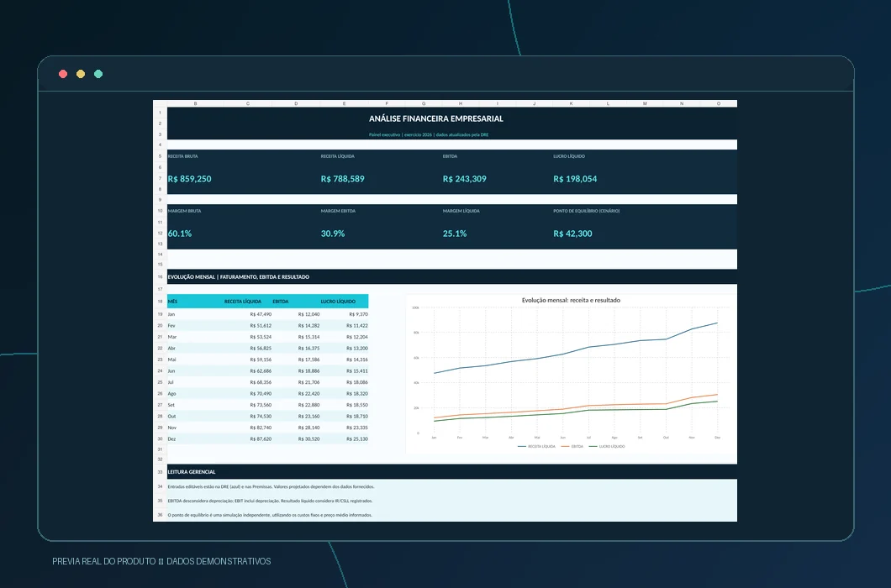Screen dimensions: 891x588
Task: Click the green maximize dot in window header
Action: point(98,74)
